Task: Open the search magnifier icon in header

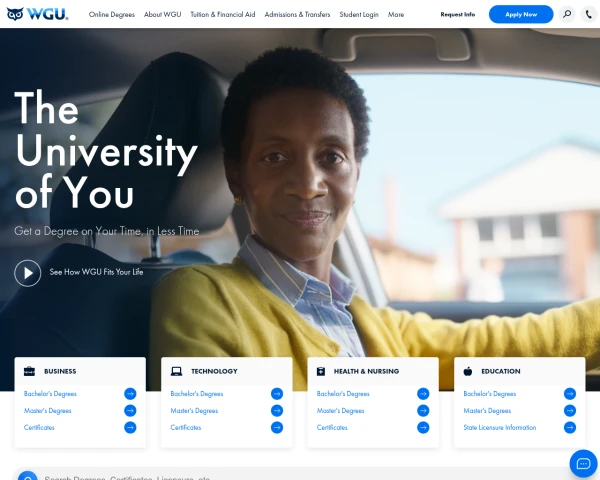Action: [567, 14]
